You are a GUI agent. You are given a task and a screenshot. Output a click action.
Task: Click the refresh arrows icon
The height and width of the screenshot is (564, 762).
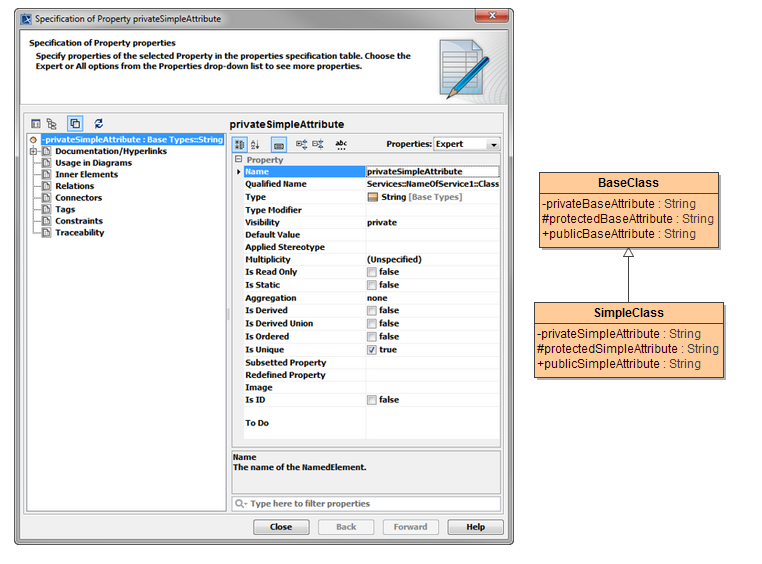click(x=99, y=123)
